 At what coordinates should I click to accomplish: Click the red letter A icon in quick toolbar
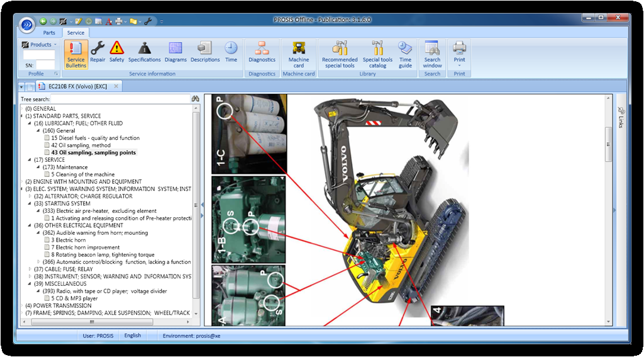pyautogui.click(x=109, y=21)
